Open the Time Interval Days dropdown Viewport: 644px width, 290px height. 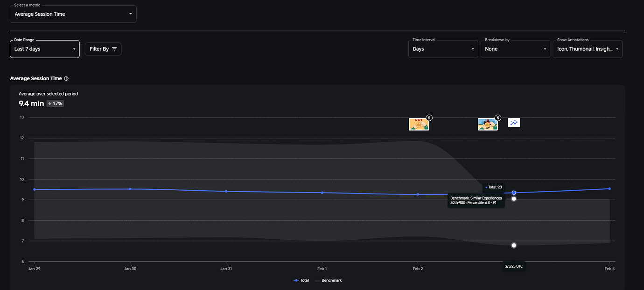[443, 49]
